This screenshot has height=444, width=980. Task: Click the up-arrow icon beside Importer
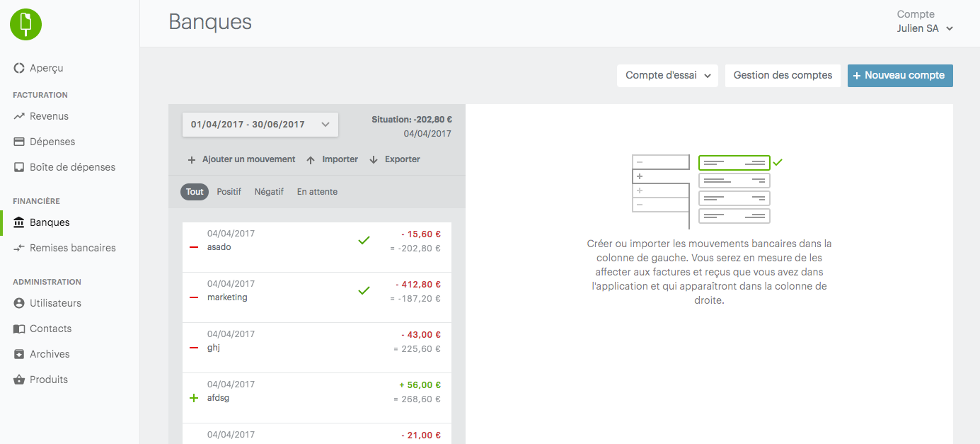pyautogui.click(x=311, y=160)
